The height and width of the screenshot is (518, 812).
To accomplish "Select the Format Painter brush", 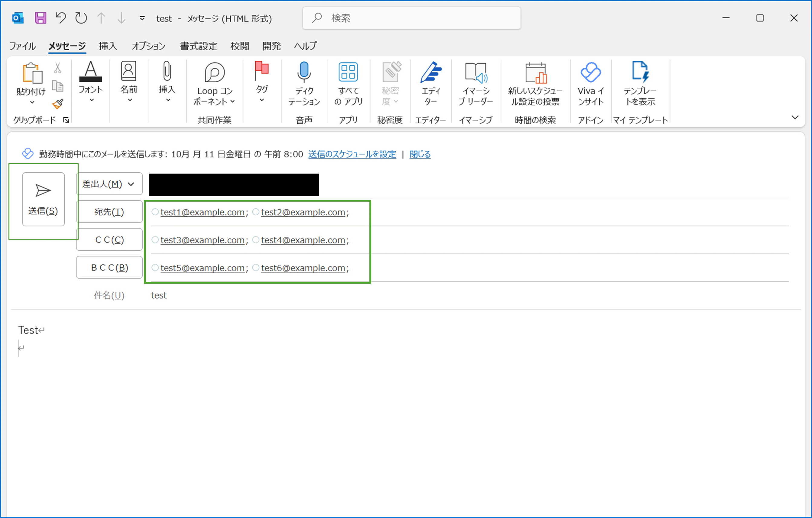I will pos(58,104).
